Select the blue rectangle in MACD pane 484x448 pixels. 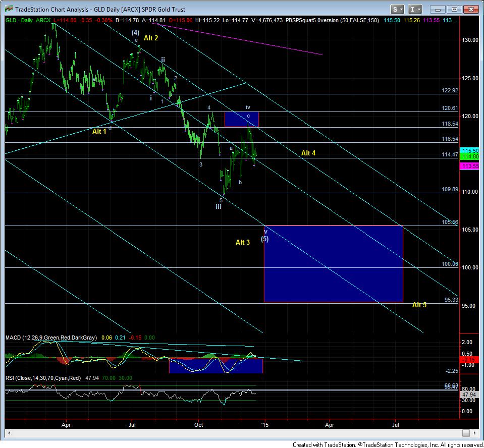(x=216, y=366)
